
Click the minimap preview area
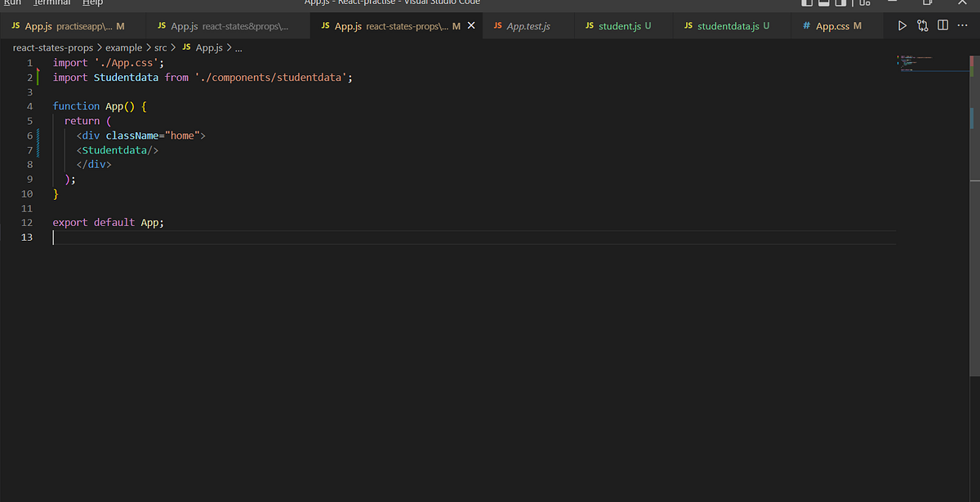point(931,64)
